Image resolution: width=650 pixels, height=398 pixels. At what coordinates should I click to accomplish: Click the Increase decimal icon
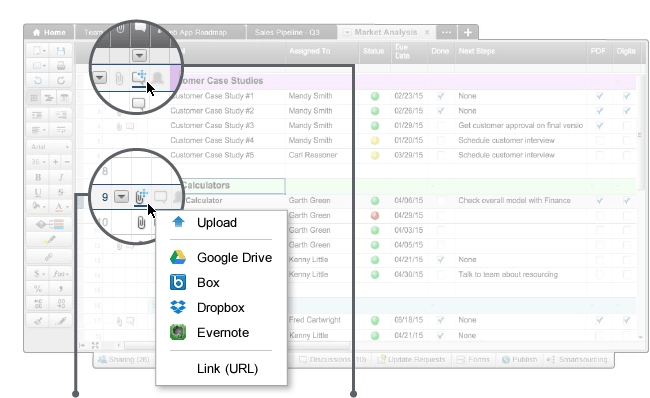pos(38,303)
